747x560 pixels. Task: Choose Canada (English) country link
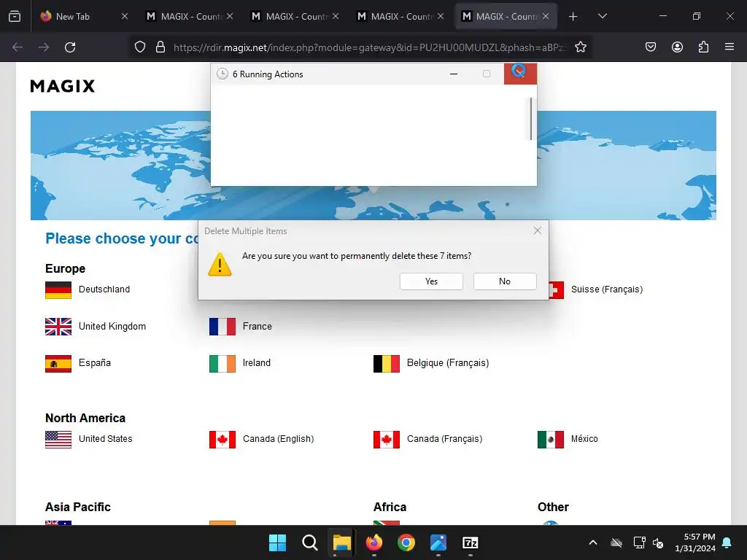[x=278, y=438]
